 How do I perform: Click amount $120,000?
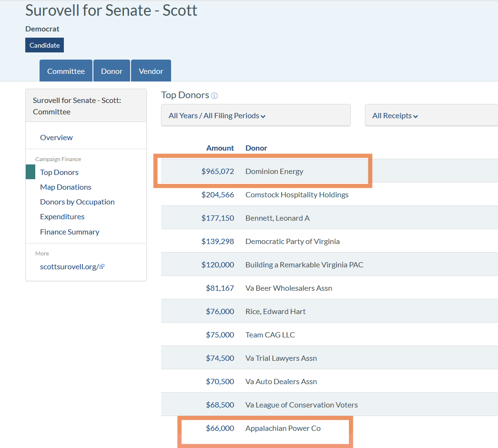tap(218, 265)
